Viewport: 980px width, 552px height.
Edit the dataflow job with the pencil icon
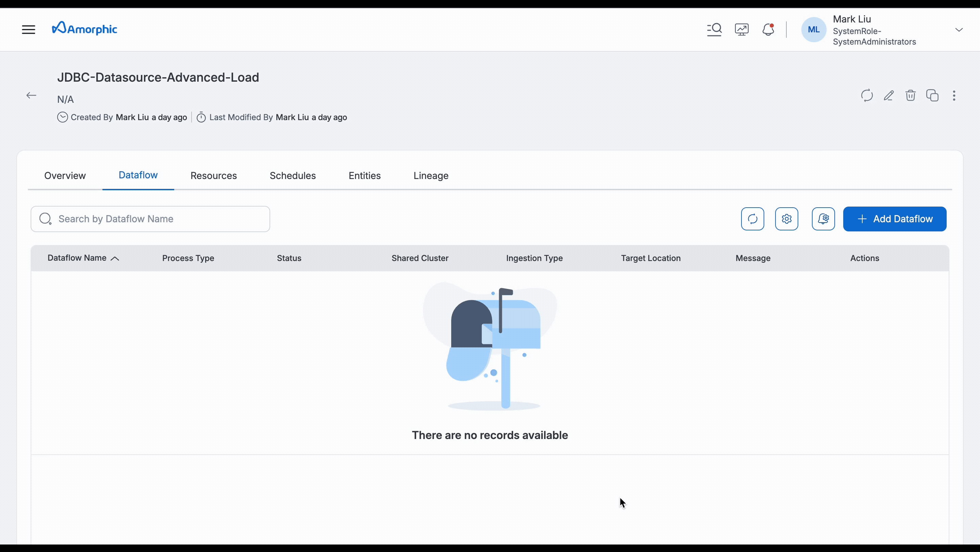coord(889,96)
